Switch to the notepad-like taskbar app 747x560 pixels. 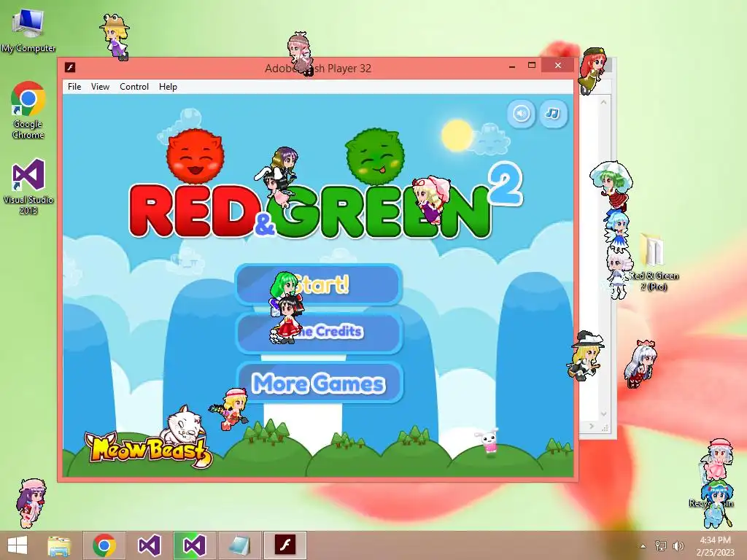[x=239, y=545]
